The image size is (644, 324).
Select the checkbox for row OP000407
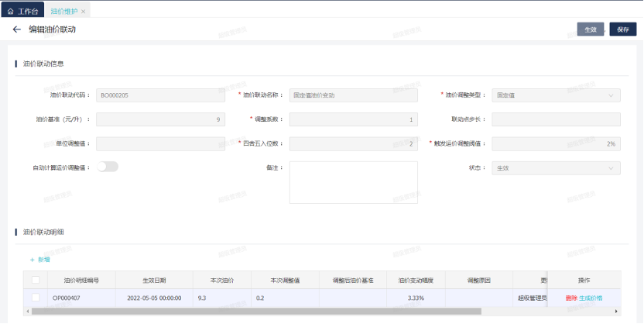tap(36, 297)
